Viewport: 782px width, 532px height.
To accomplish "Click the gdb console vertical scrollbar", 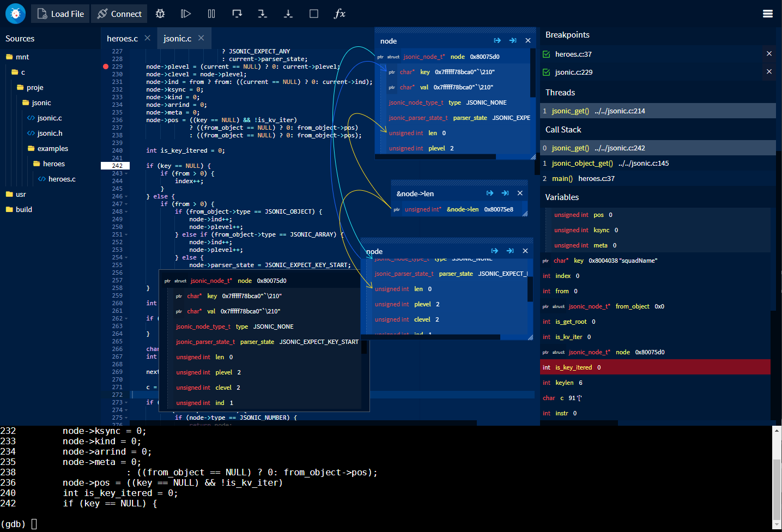I will pos(777,479).
